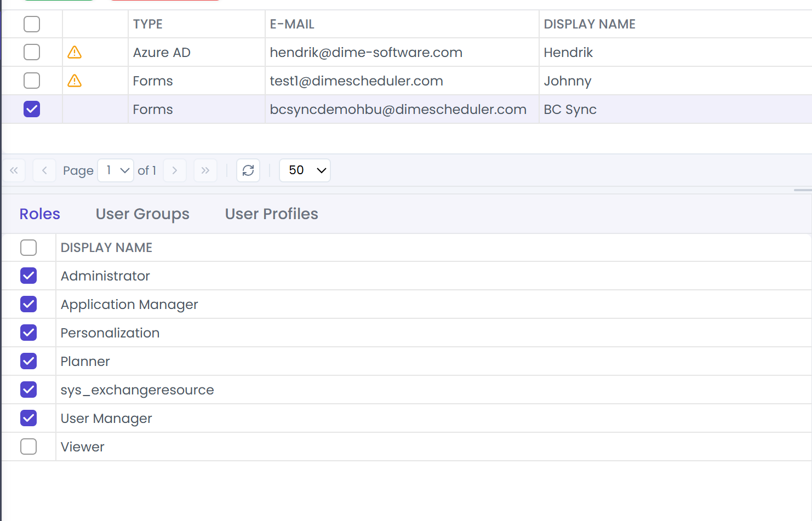Select the Hendrik user row checkbox
812x521 pixels.
[32, 52]
